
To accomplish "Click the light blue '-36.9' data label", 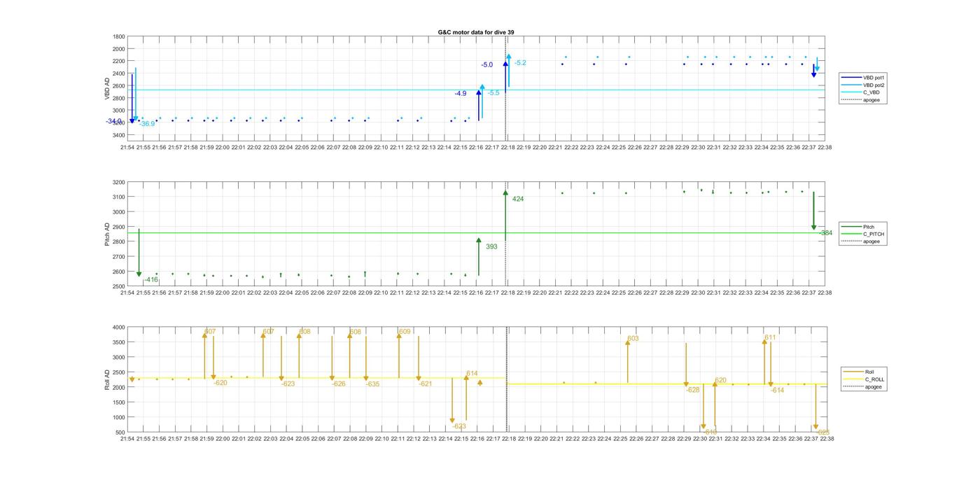I will tap(146, 124).
